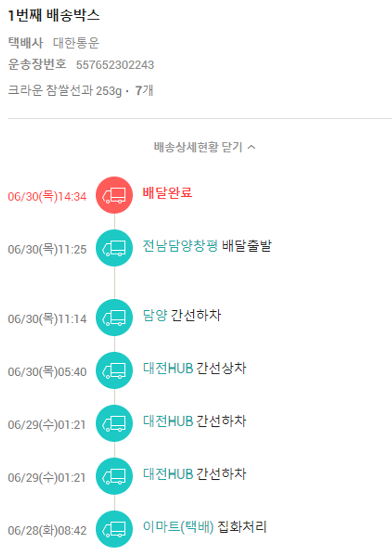Click the 대전HUB 간선상차 truck icon
Image resolution: width=392 pixels, height=552 pixels.
[114, 371]
